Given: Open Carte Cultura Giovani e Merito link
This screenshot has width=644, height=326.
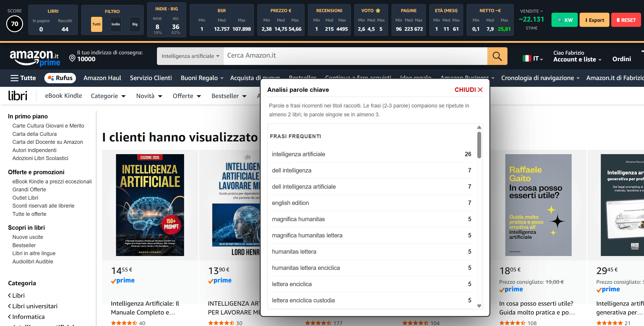Looking at the screenshot, I should [48, 126].
